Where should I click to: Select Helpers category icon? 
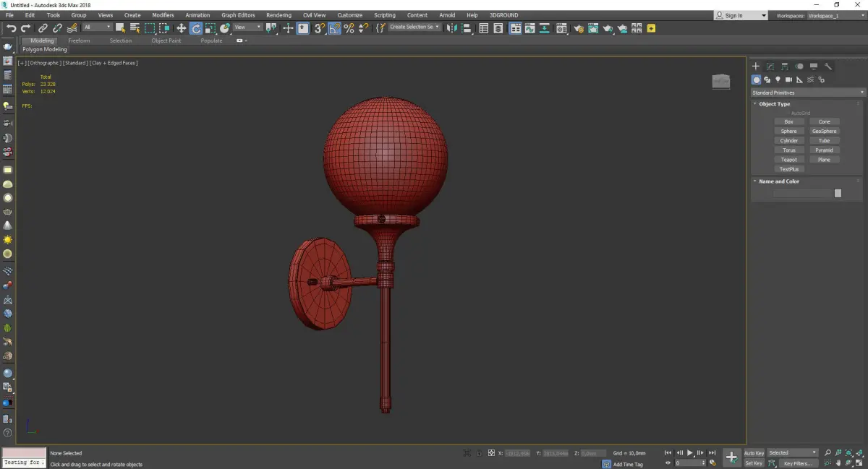(x=799, y=79)
